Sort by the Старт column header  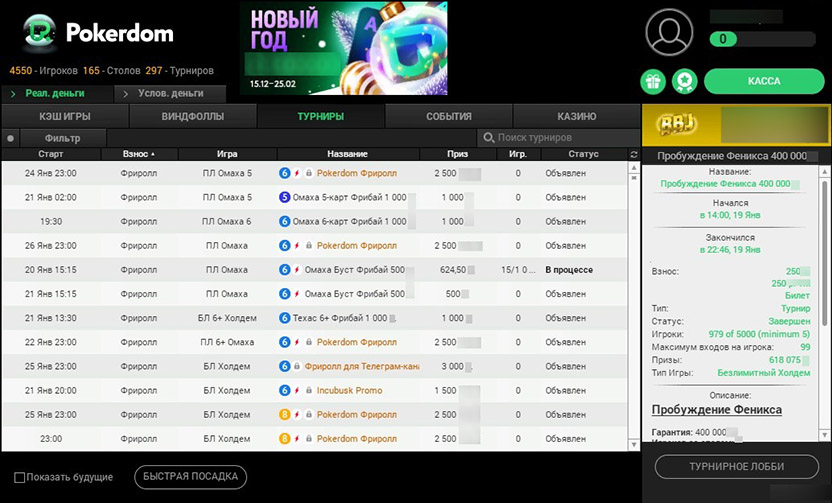[x=51, y=154]
